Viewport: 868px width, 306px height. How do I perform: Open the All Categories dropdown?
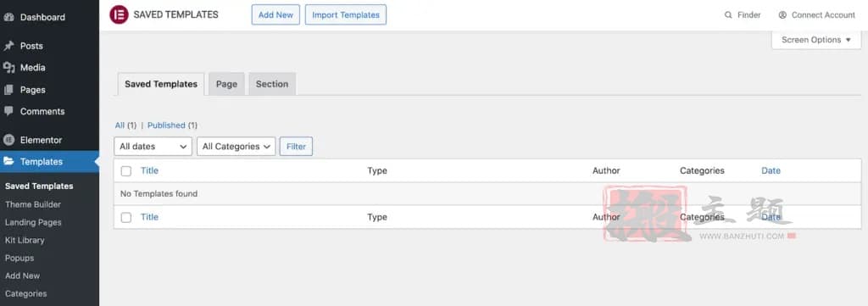tap(236, 147)
